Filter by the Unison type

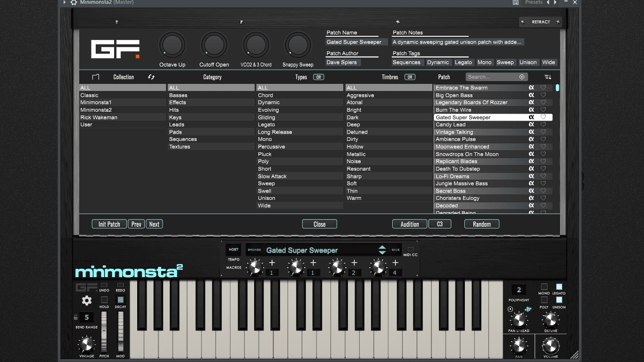click(300, 198)
